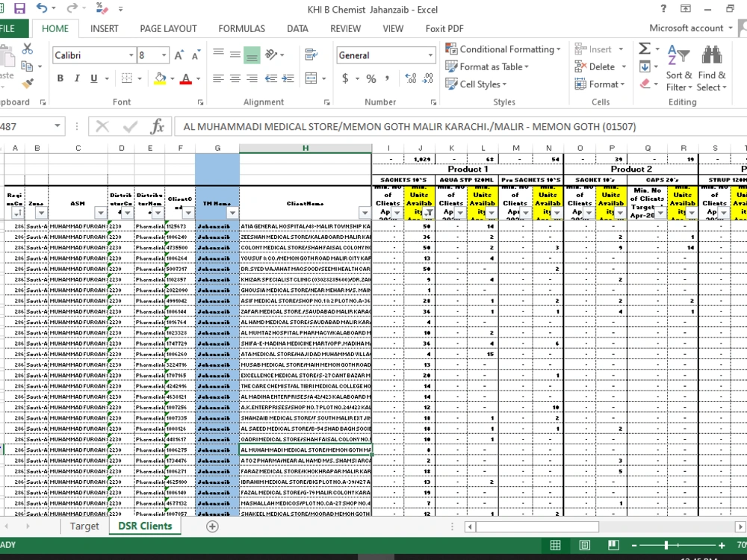
Task: Set top vertical alignment
Action: pos(219,55)
